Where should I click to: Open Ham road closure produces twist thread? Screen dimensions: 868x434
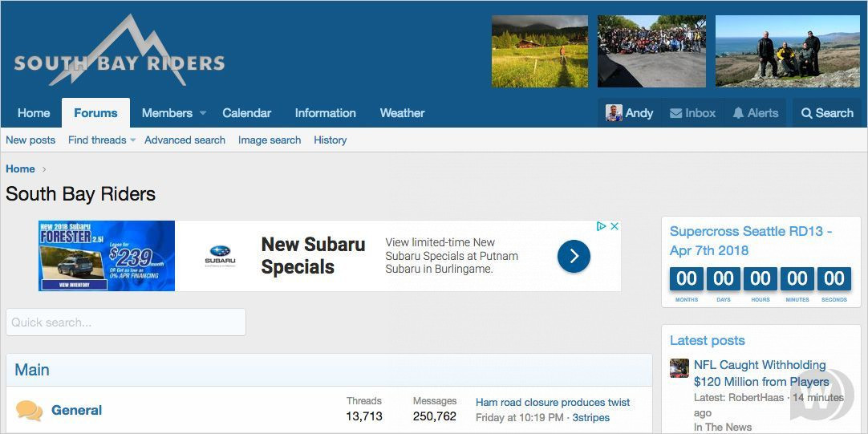552,403
